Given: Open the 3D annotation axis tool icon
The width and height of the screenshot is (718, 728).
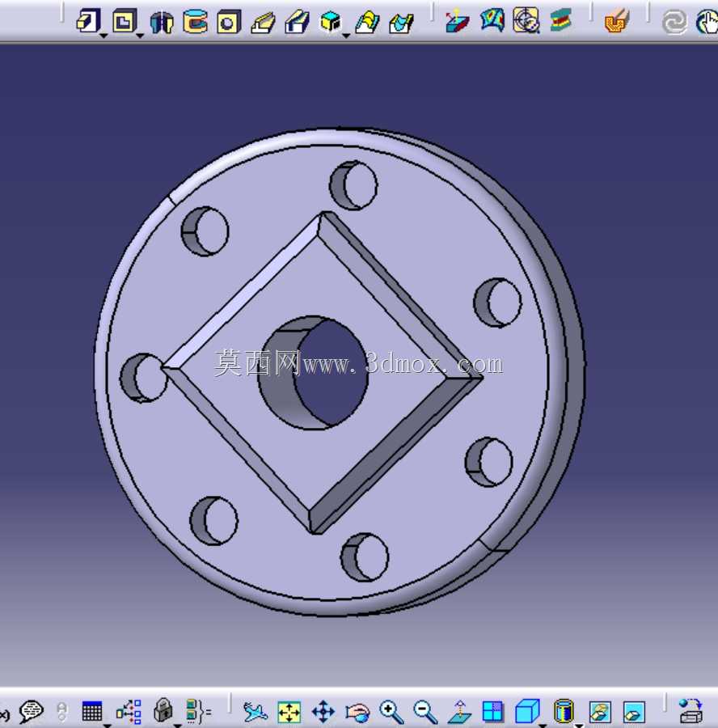Looking at the screenshot, I should point(457,21).
